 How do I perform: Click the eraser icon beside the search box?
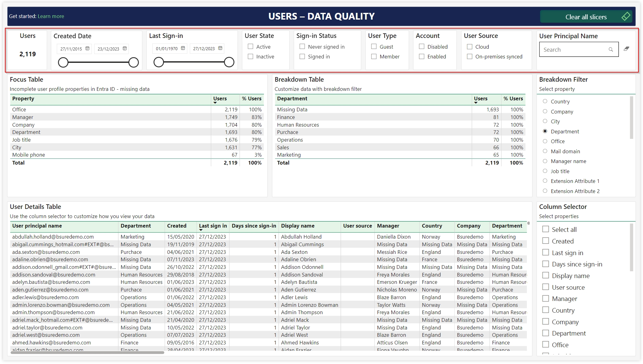[x=626, y=49]
